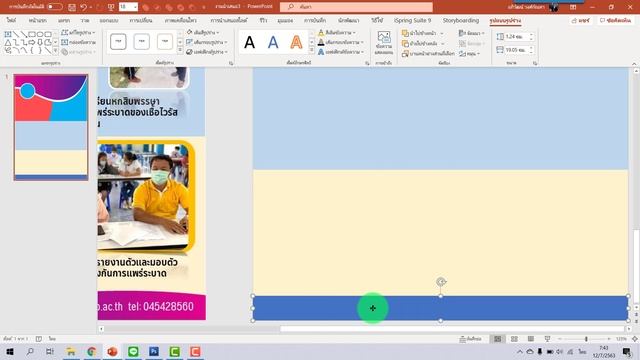Image resolution: width=640 pixels, height=360 pixels.
Task: Click the shape width field 19.05
Action: 515,50
